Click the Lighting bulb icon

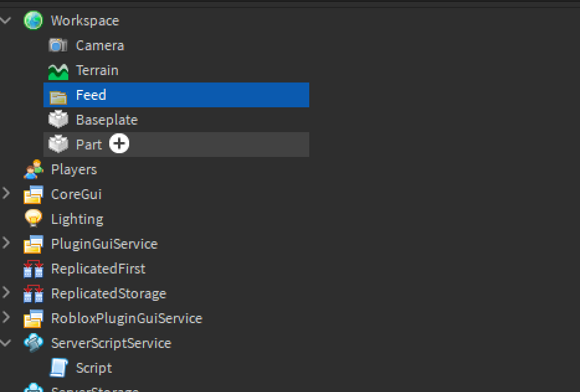coord(33,219)
